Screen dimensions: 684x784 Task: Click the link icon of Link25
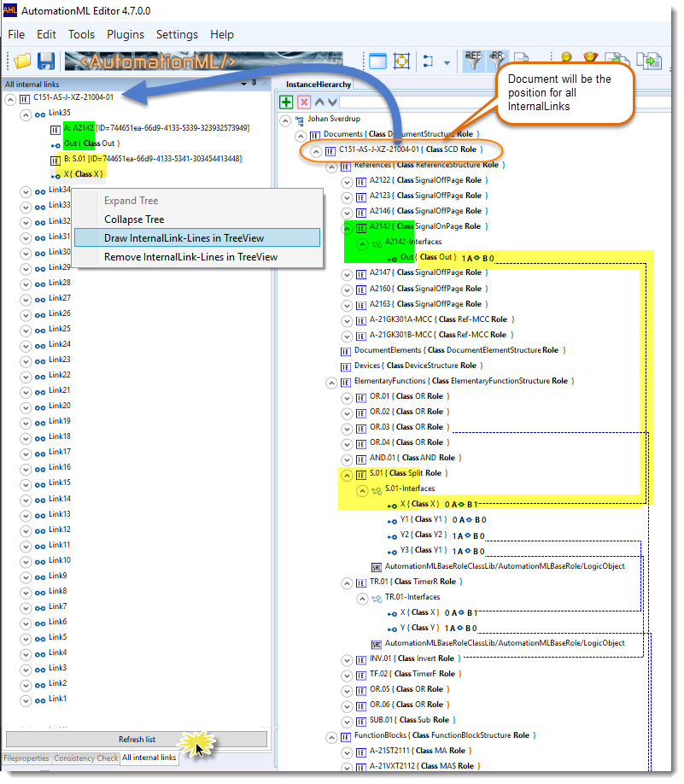pyautogui.click(x=40, y=331)
